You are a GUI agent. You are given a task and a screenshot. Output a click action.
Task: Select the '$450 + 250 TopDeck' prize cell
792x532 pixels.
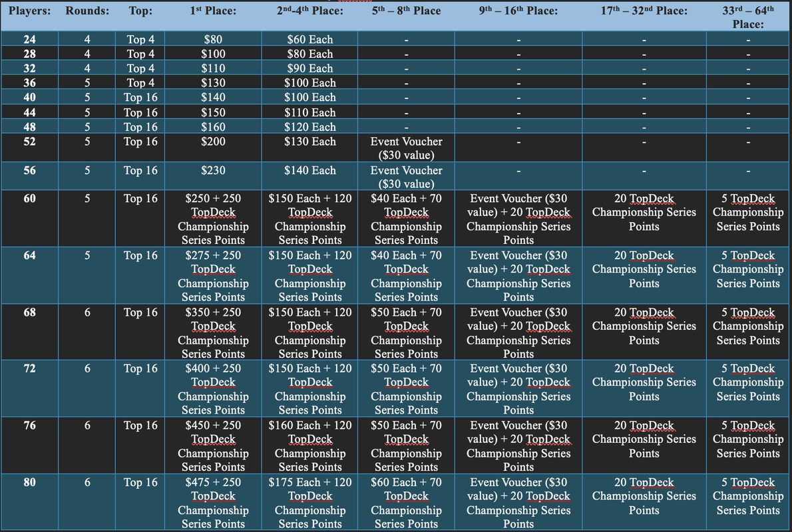click(x=213, y=446)
